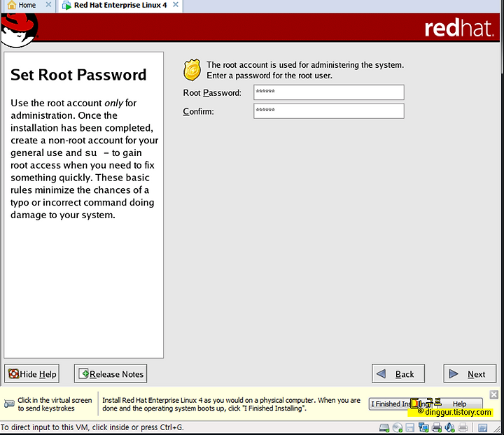Select the Red Hat Enterprise Linux 4 tab
The height and width of the screenshot is (435, 504).
[120, 6]
